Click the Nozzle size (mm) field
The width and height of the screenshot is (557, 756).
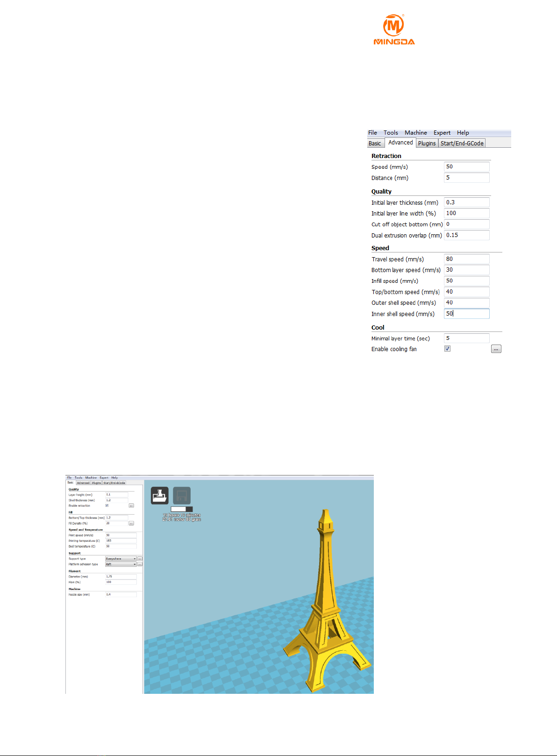tap(121, 595)
